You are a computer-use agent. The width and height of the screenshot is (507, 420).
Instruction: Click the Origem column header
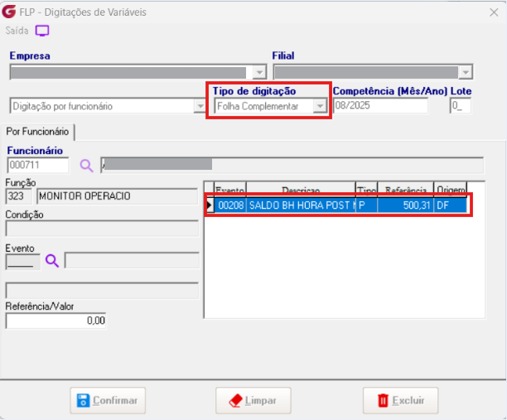point(451,190)
